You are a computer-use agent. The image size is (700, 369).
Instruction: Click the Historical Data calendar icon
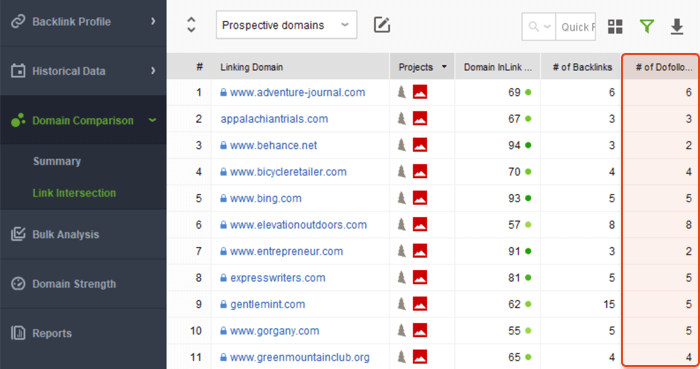point(18,70)
